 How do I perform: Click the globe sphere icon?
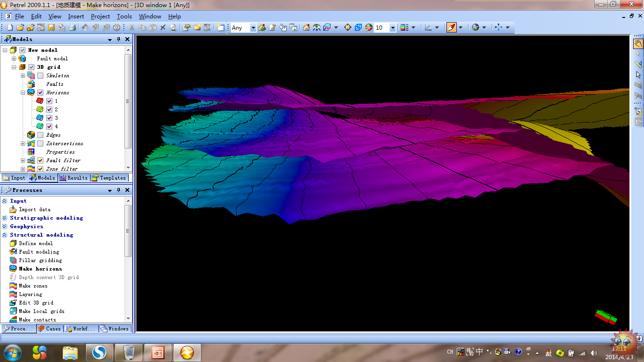[476, 28]
